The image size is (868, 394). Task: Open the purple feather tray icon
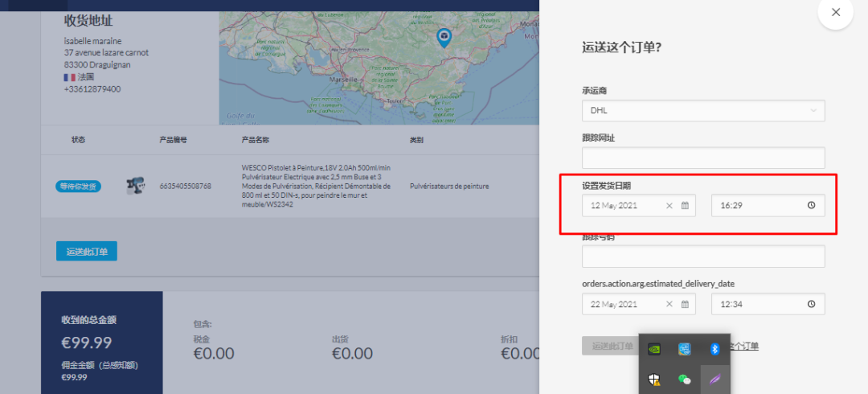[x=714, y=380]
